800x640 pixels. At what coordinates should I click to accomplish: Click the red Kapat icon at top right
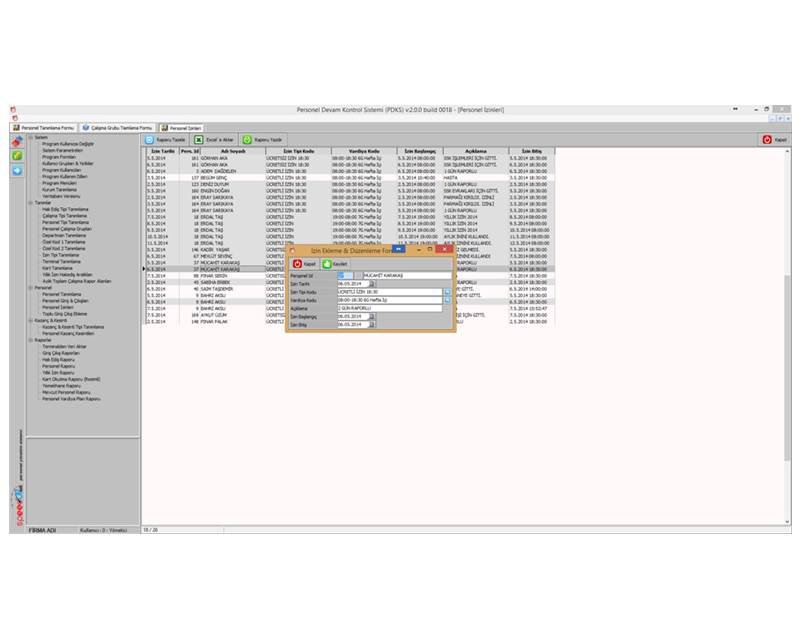tap(768, 140)
